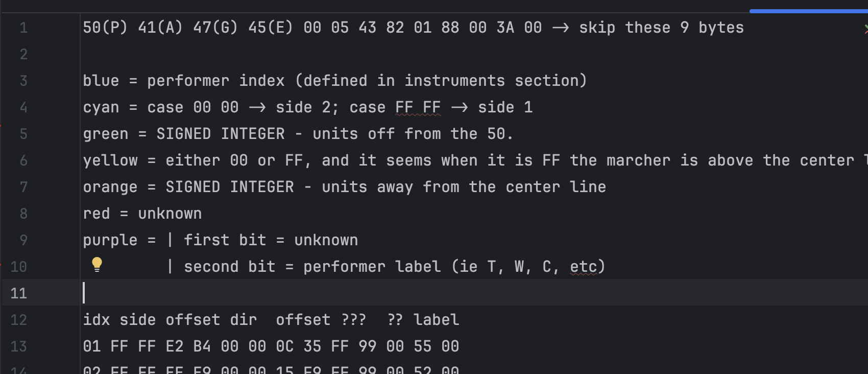Screen dimensions: 868x374
Task: Click "skip these 9 bytes" text
Action: click(x=661, y=28)
